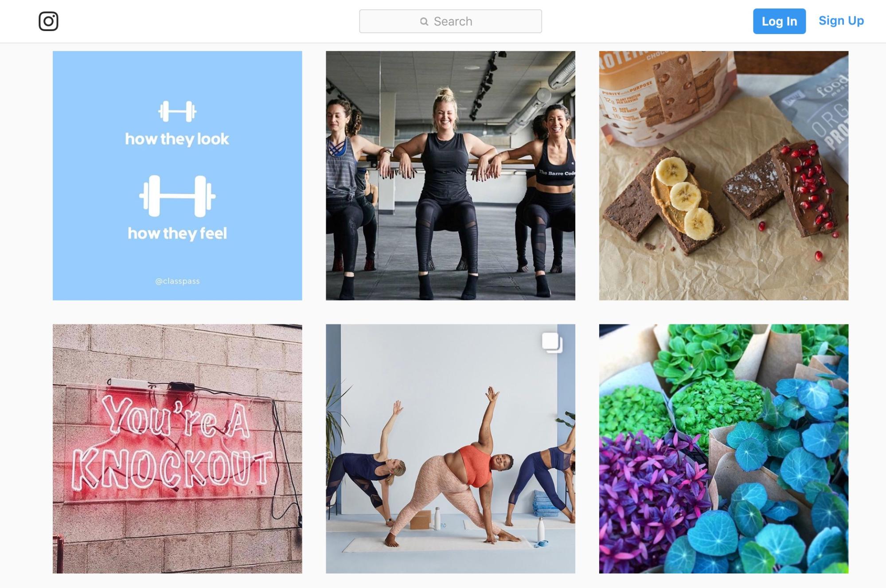Focus the Search input field
This screenshot has height=588, width=886.
pos(450,21)
